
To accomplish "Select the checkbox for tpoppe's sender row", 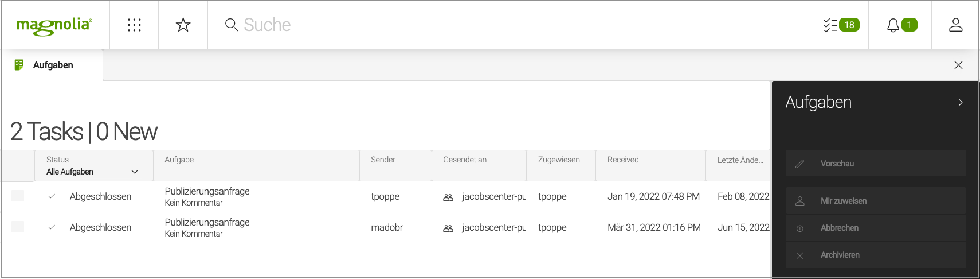I will click(18, 196).
